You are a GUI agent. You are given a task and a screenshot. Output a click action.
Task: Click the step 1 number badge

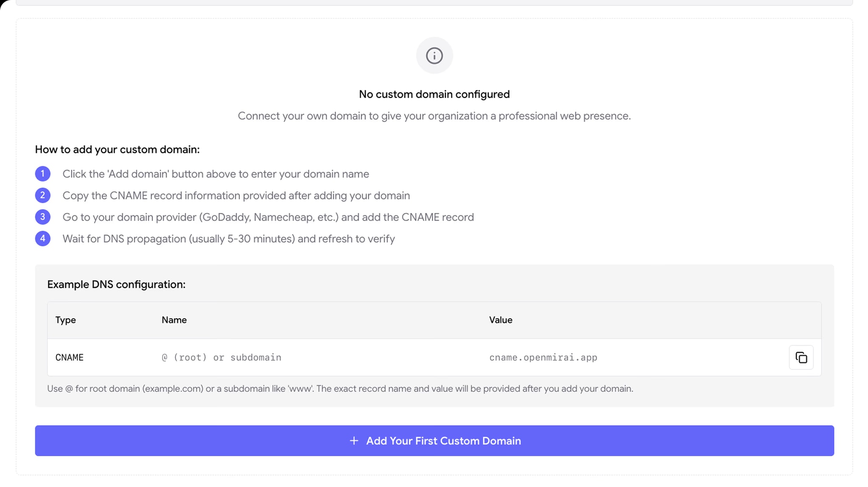pyautogui.click(x=42, y=174)
